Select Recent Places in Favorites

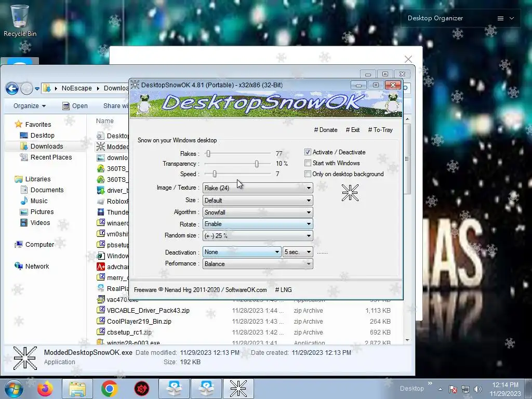[46, 157]
